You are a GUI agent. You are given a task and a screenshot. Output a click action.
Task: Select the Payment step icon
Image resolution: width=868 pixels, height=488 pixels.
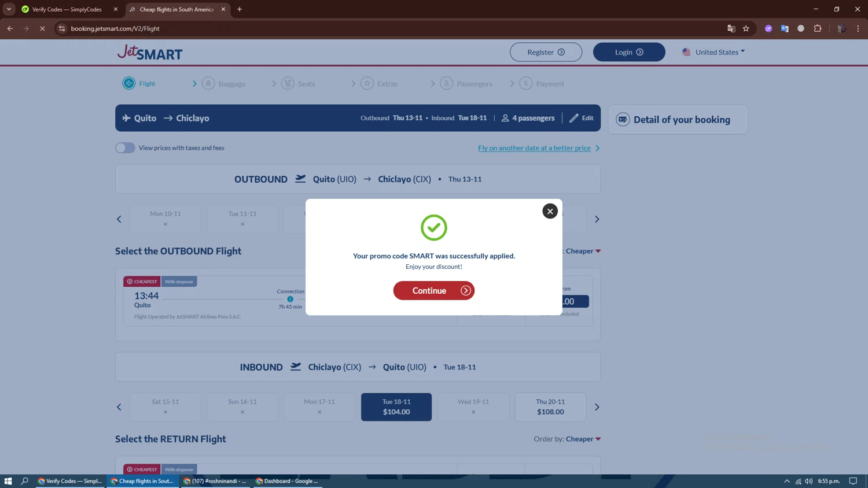coord(526,83)
